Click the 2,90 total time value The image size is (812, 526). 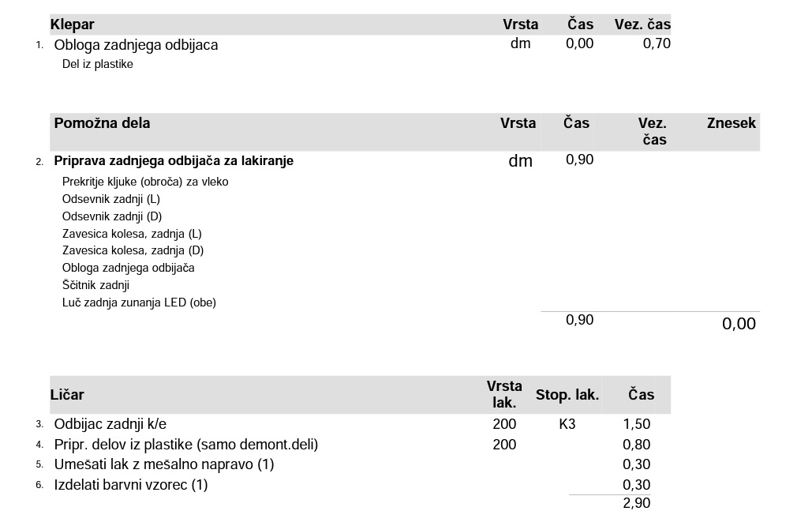(636, 503)
